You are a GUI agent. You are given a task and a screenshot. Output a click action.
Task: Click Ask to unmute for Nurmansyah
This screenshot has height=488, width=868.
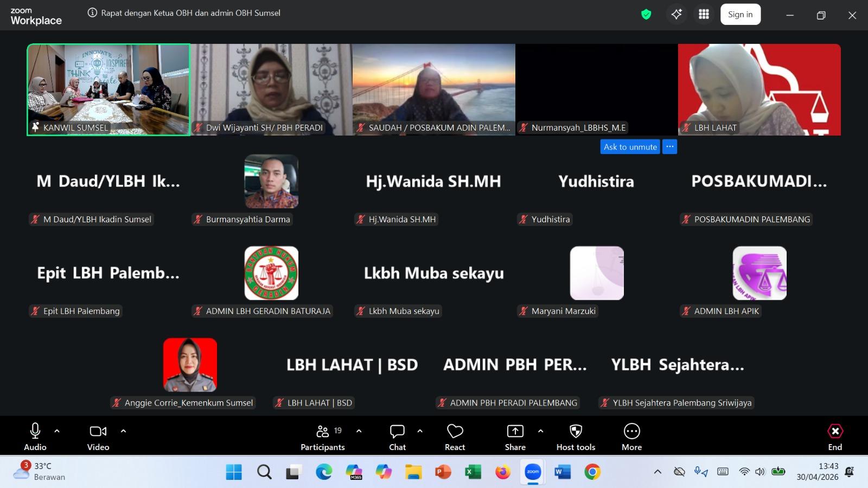click(x=630, y=147)
